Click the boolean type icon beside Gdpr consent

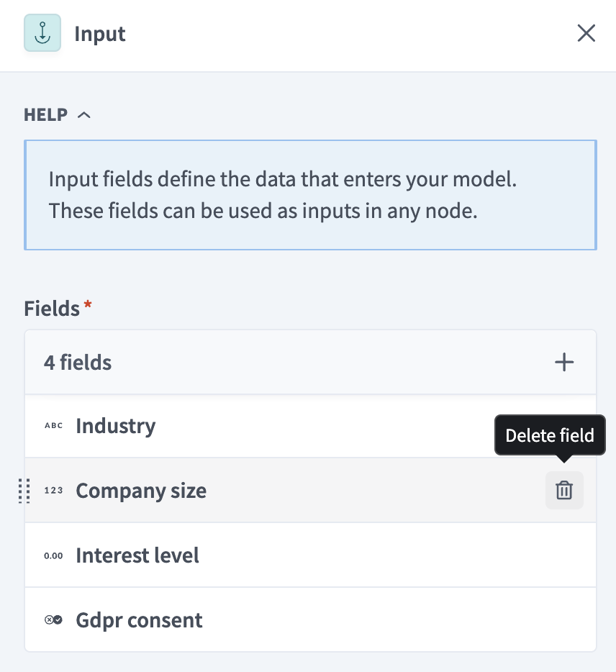[53, 620]
